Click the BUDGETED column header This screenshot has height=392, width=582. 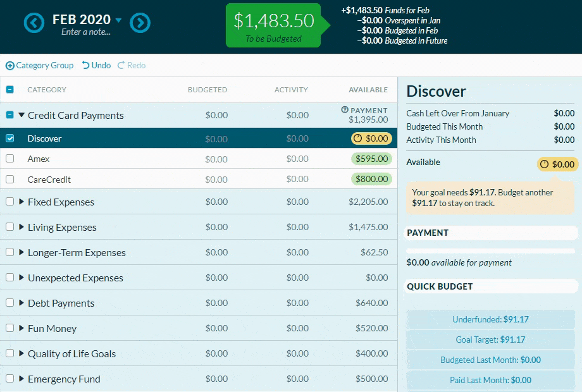click(x=207, y=90)
